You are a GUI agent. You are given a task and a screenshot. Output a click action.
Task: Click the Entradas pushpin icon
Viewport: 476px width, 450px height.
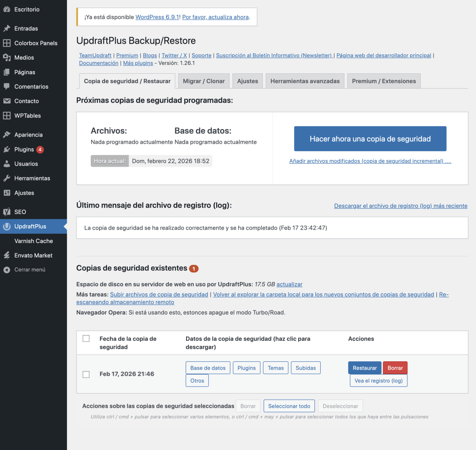[7, 28]
